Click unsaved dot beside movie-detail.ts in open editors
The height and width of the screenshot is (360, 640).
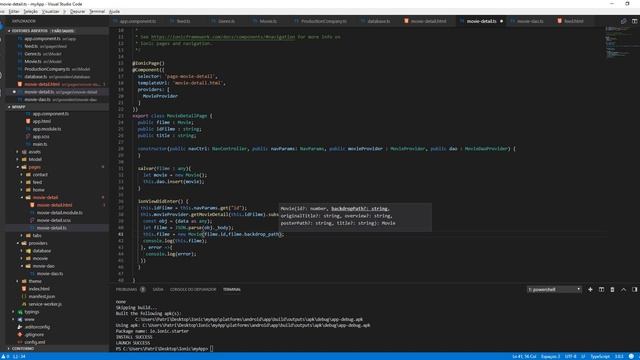(14, 92)
